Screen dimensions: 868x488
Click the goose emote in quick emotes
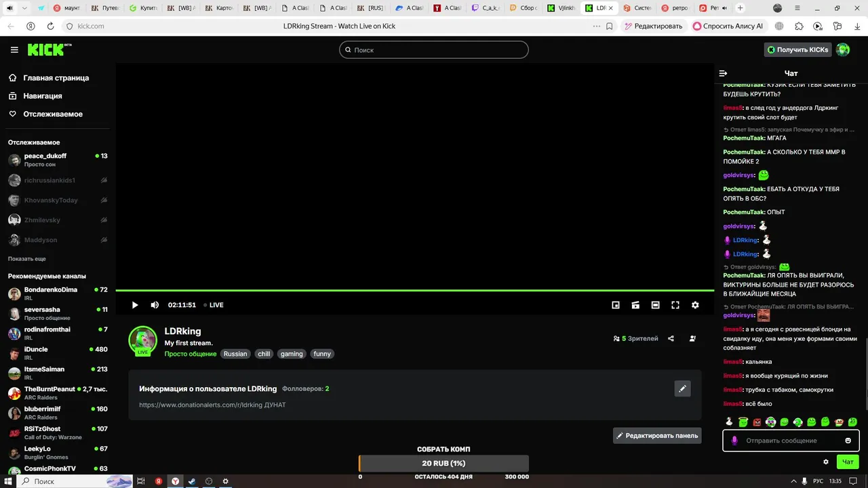coord(730,422)
